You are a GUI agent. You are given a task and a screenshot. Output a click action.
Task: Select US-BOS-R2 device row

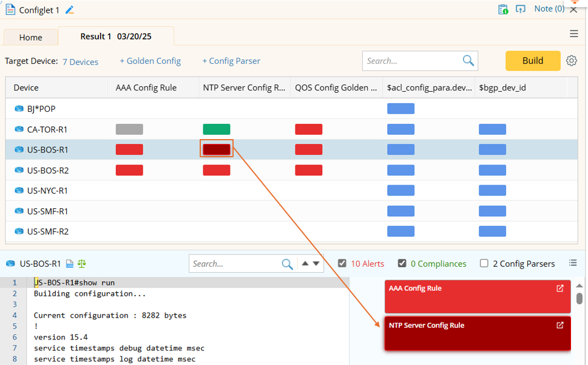pos(291,170)
